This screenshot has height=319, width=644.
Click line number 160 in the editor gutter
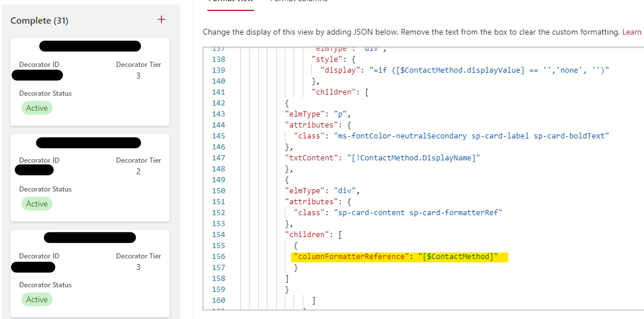(218, 301)
